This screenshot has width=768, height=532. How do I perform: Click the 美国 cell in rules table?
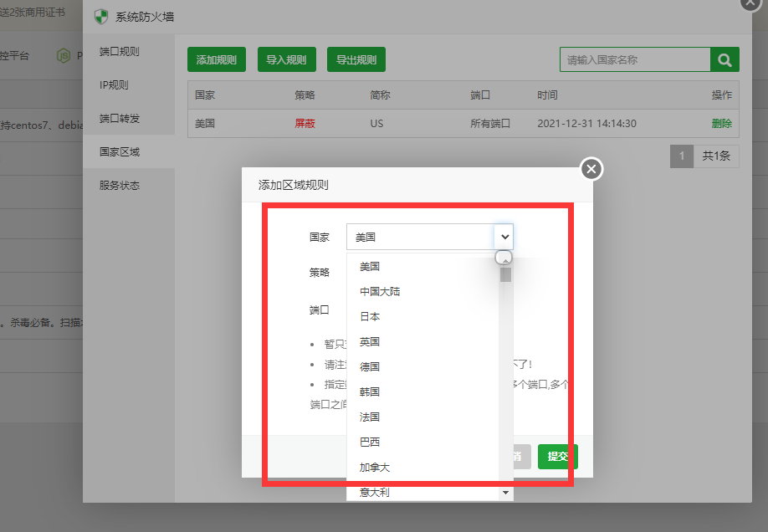click(205, 124)
